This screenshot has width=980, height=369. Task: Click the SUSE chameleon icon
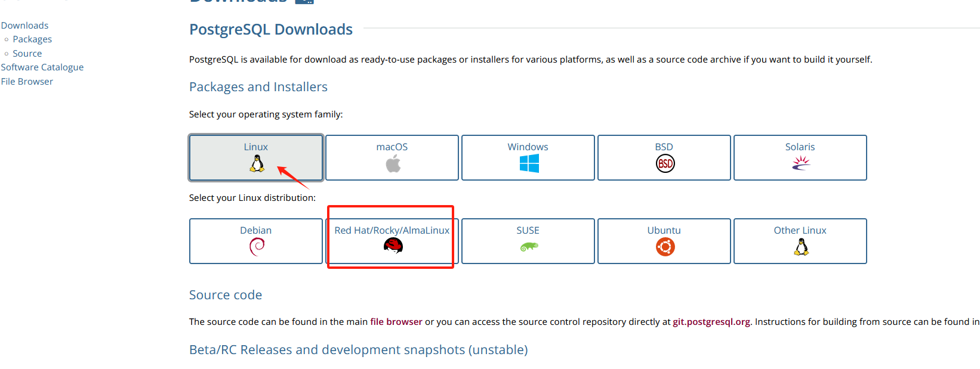point(529,246)
